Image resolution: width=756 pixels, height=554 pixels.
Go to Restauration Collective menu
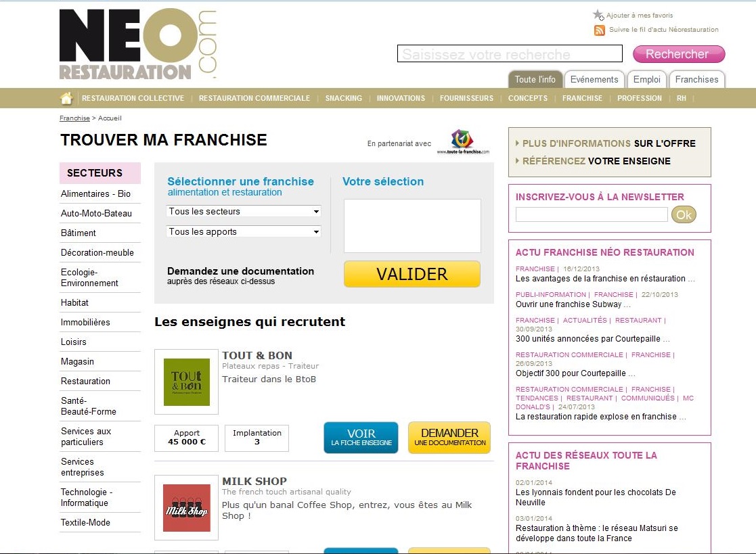point(133,99)
